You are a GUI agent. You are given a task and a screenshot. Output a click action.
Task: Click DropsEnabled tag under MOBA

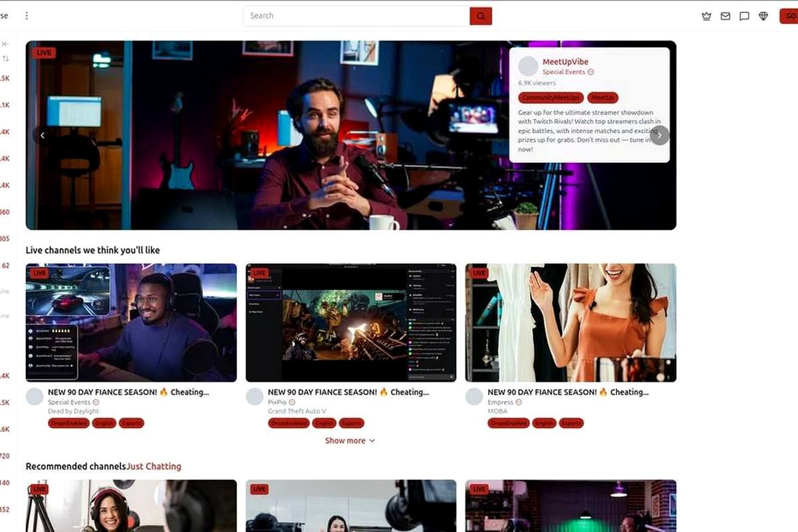click(508, 423)
